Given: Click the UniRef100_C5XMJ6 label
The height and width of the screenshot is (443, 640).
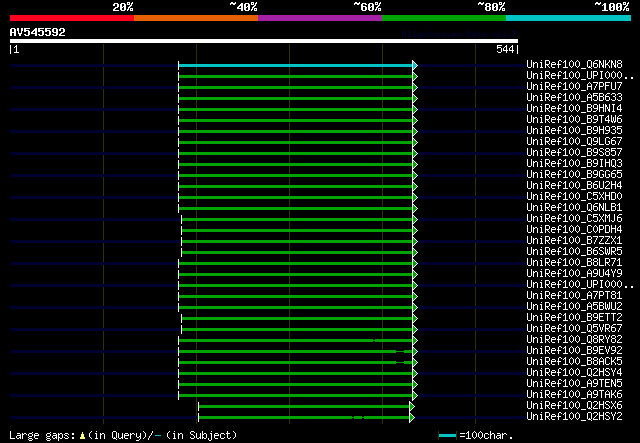Looking at the screenshot, I should [x=574, y=218].
